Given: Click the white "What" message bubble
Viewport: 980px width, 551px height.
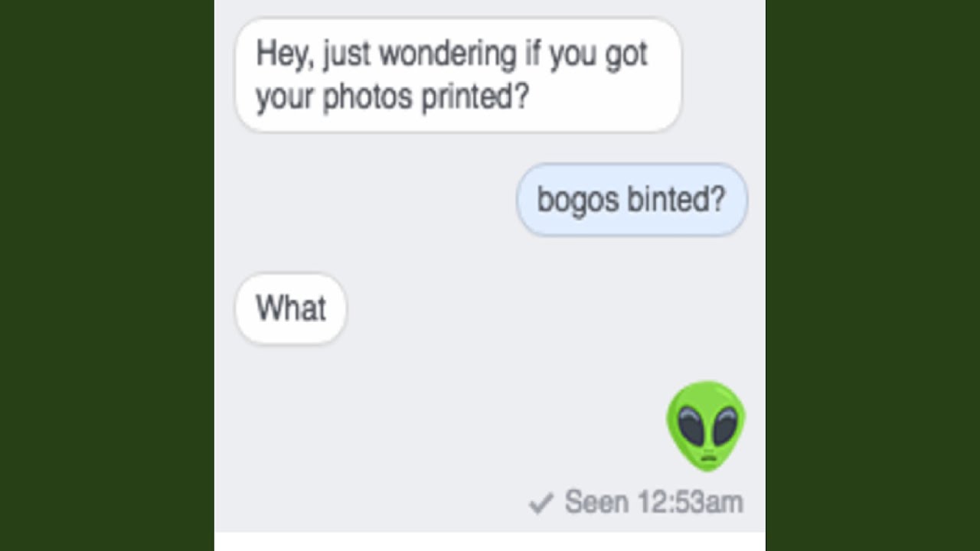Looking at the screenshot, I should coord(290,308).
